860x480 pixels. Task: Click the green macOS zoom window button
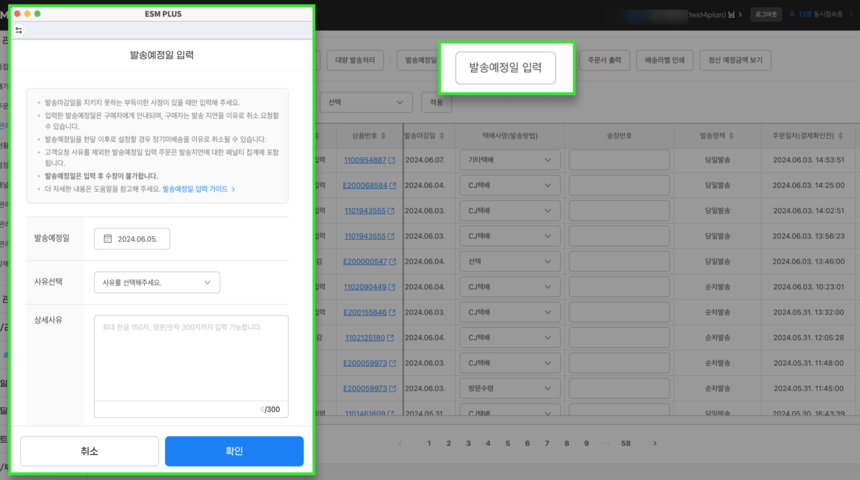tap(38, 14)
